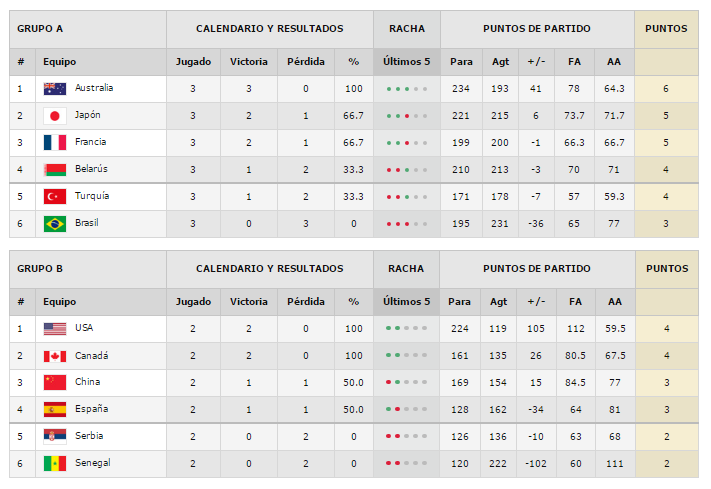Click the France flag icon
The width and height of the screenshot is (711, 489).
pos(55,142)
